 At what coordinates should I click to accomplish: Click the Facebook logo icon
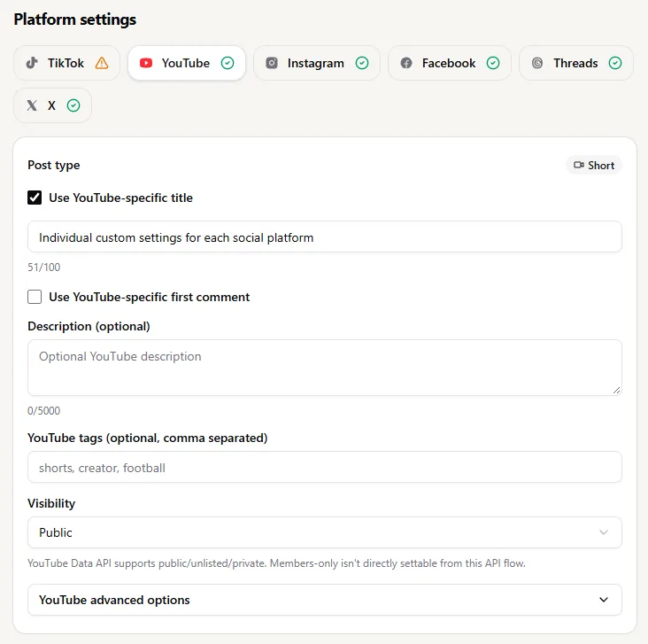click(406, 63)
